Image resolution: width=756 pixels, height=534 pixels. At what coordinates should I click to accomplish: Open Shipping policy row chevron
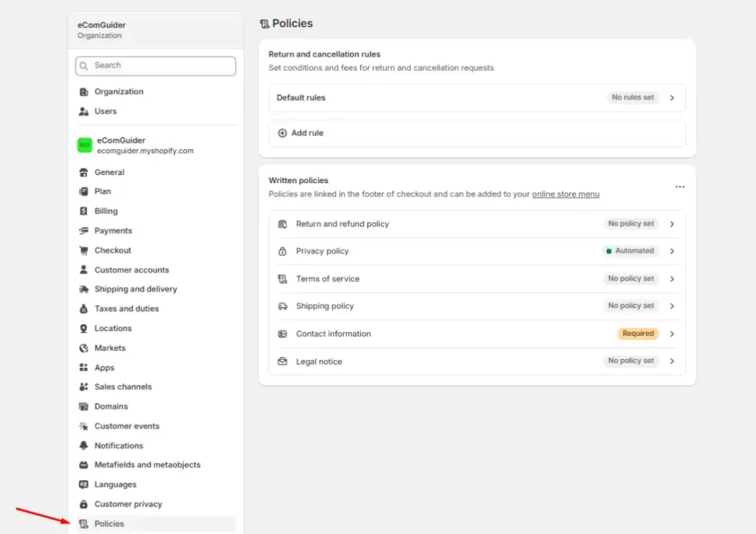click(x=672, y=307)
